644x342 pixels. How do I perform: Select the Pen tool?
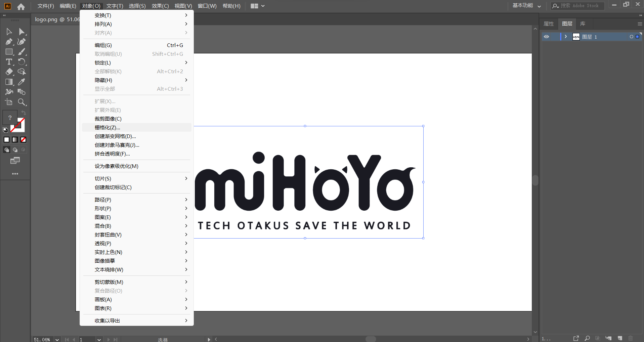pos(9,42)
